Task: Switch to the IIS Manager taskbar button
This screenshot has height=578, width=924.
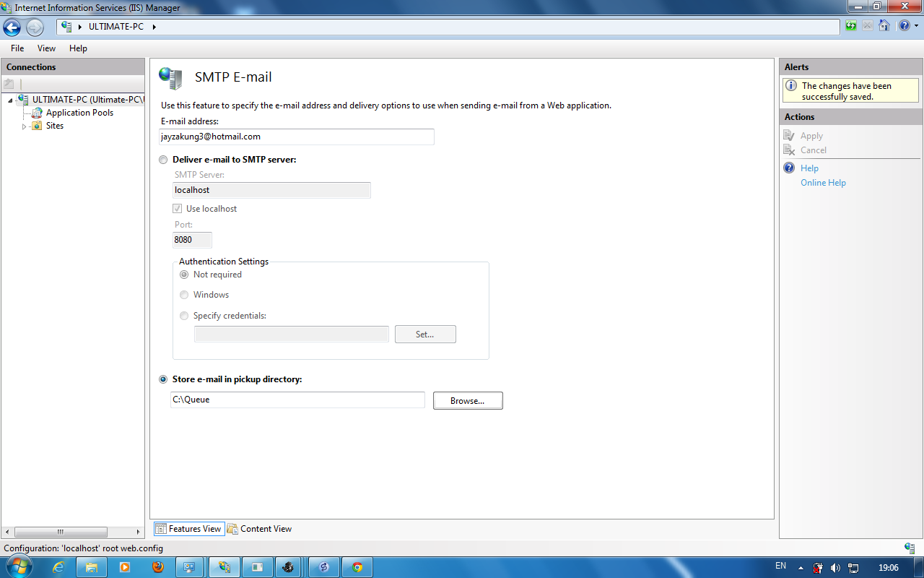Action: pos(224,567)
